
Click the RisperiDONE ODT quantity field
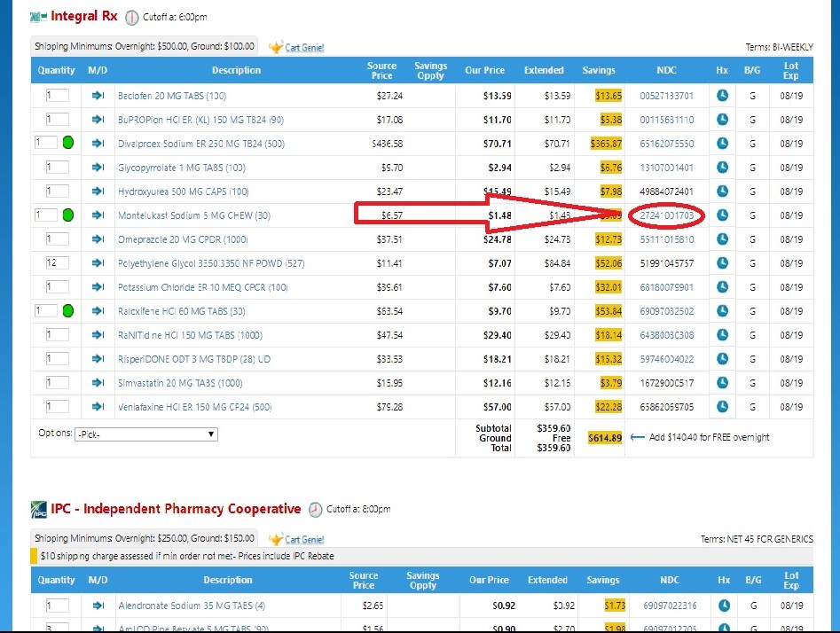tap(57, 359)
